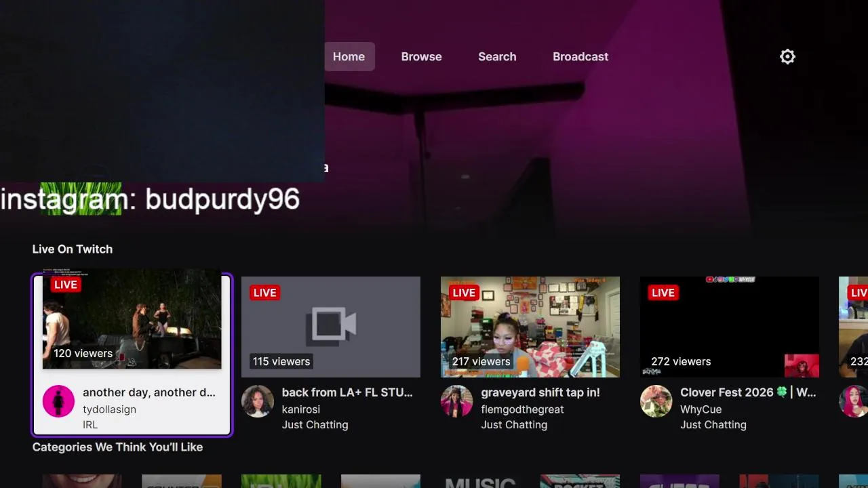Select the Home tab

coord(349,57)
